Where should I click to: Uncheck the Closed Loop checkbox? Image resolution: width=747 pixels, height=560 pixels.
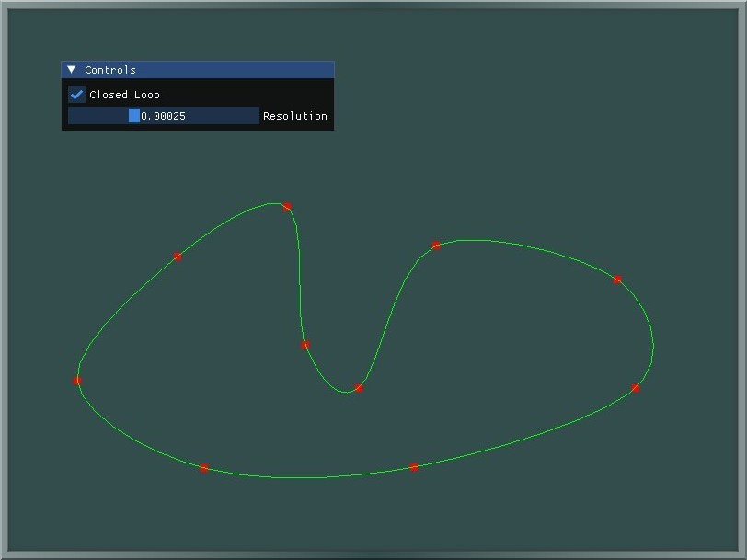coord(76,95)
